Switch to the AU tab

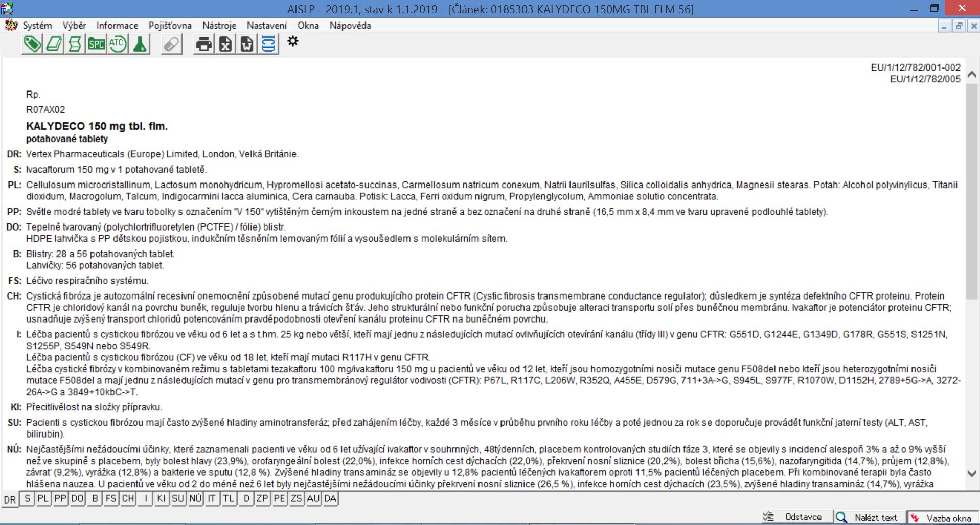coord(313,498)
